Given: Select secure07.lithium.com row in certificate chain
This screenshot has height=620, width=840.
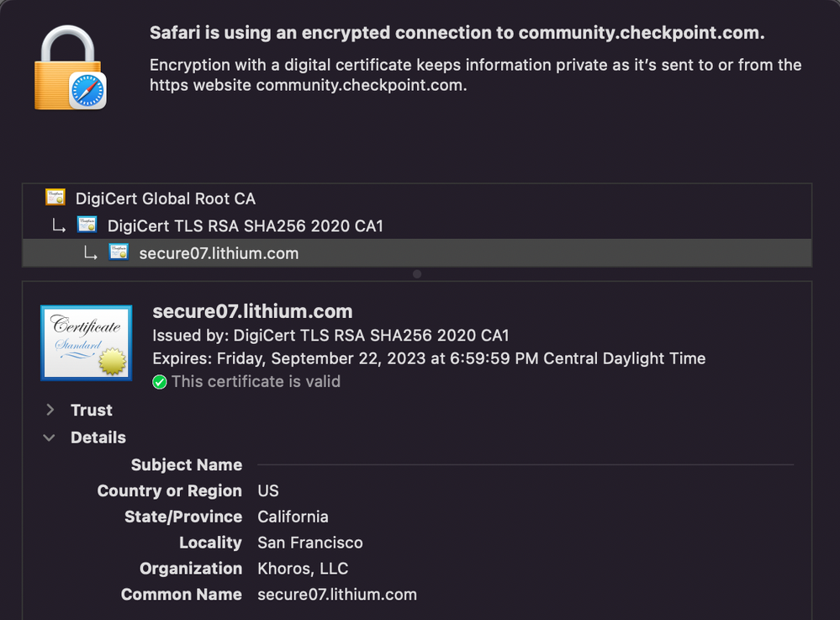Looking at the screenshot, I should (x=417, y=253).
